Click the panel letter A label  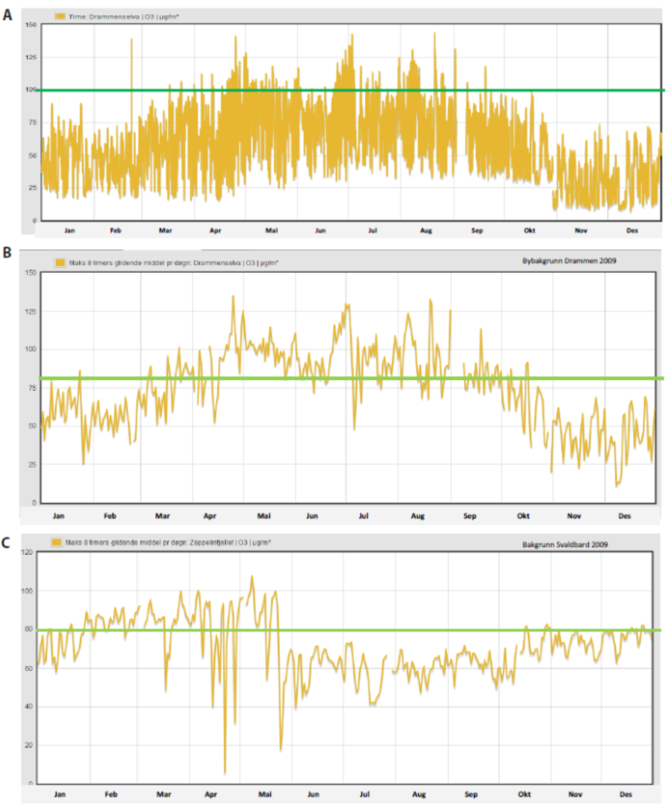point(8,13)
